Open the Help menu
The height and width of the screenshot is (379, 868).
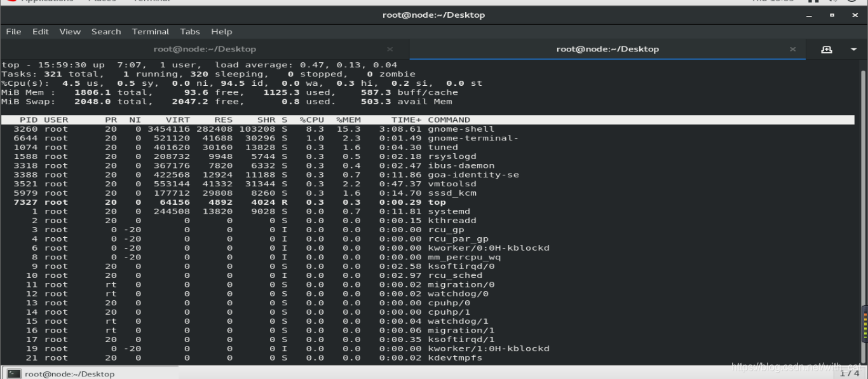pyautogui.click(x=222, y=32)
